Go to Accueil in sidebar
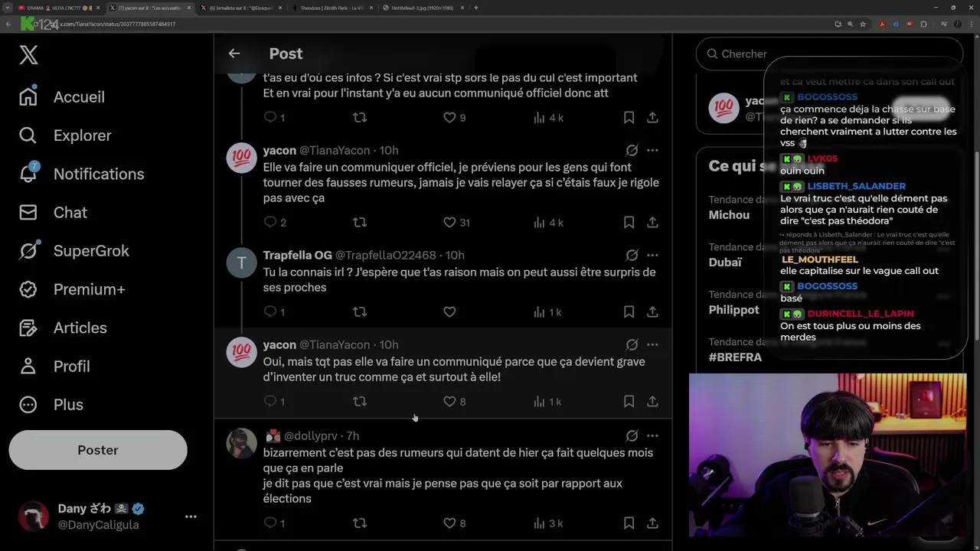980x551 pixels. click(x=62, y=97)
